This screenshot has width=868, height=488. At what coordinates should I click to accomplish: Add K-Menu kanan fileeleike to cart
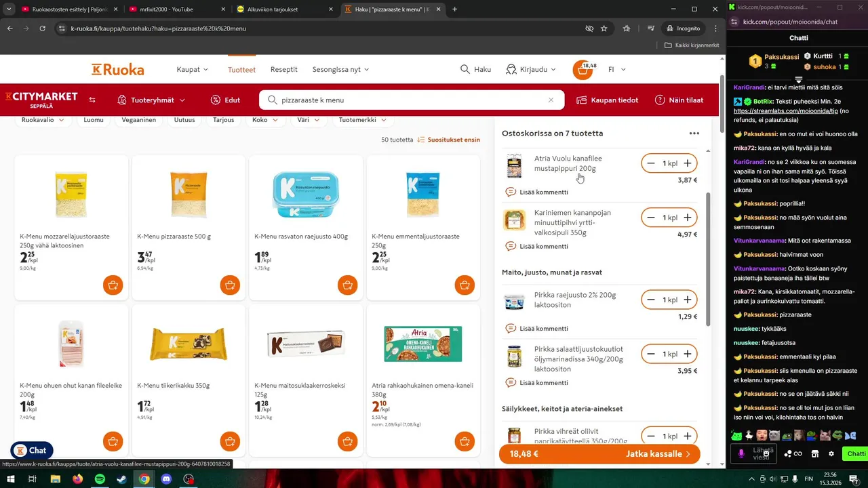pos(113,441)
